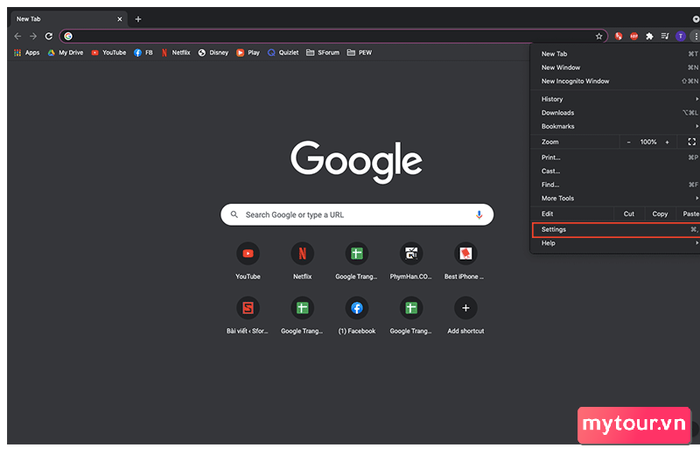The height and width of the screenshot is (455, 700).
Task: Expand the PEW bookmarks folder
Action: pyautogui.click(x=359, y=53)
